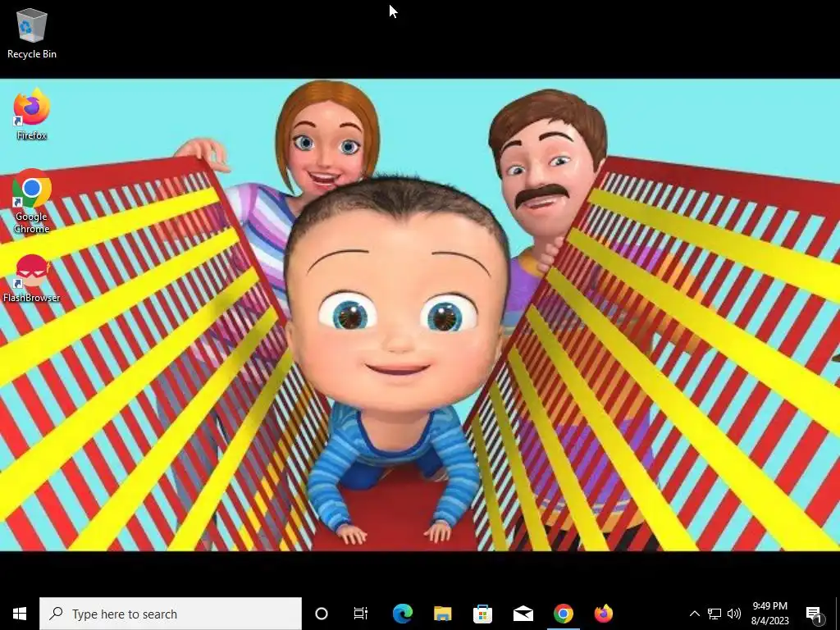
Task: Select the Recycle Bin desktop icon
Action: point(32,33)
